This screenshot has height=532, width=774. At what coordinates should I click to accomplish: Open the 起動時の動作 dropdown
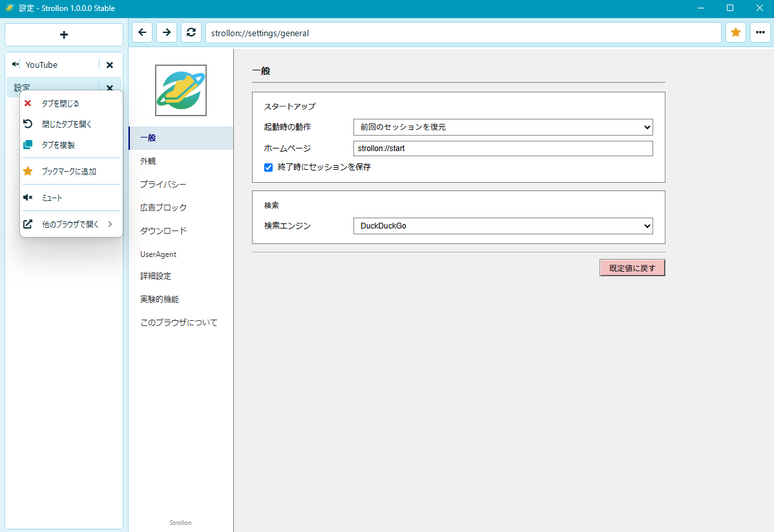tap(503, 127)
